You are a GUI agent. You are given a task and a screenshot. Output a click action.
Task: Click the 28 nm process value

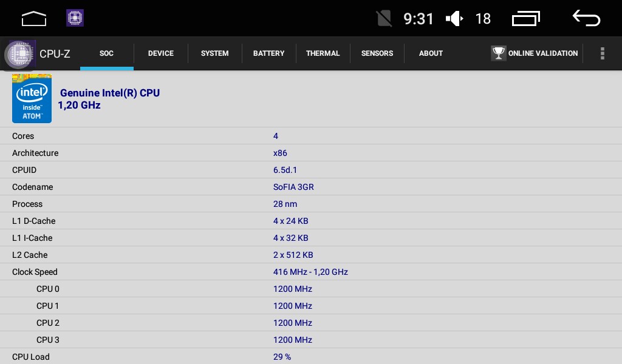point(285,204)
